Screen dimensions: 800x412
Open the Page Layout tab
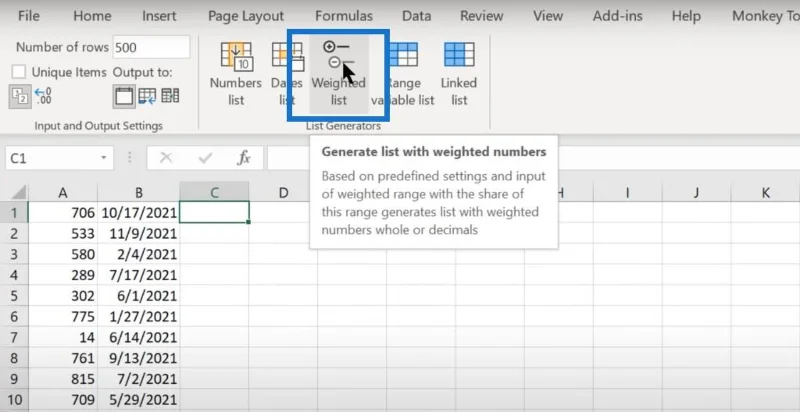[246, 16]
